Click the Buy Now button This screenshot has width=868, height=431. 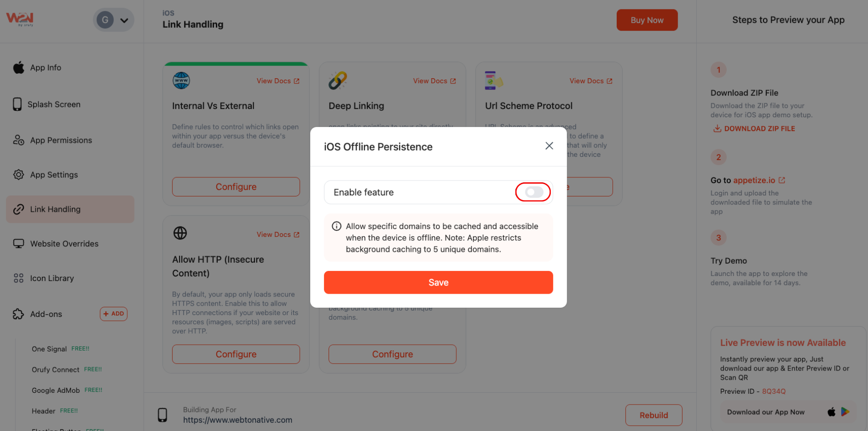647,20
